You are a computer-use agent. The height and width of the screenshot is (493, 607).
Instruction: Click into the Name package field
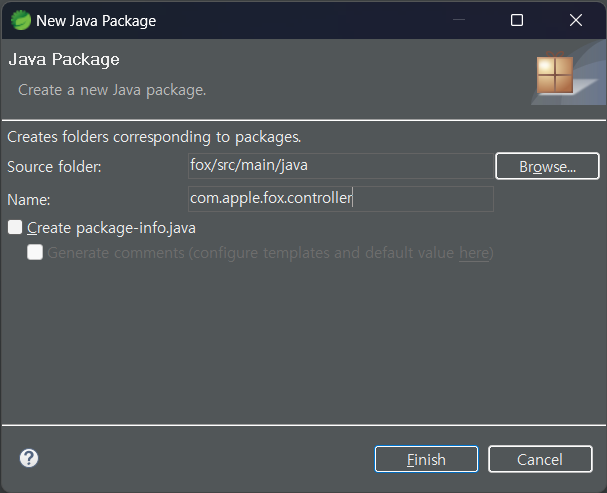[341, 199]
